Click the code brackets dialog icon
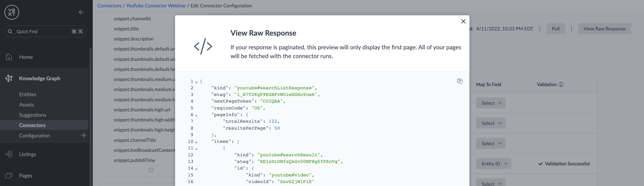The width and height of the screenshot is (644, 186). (203, 46)
